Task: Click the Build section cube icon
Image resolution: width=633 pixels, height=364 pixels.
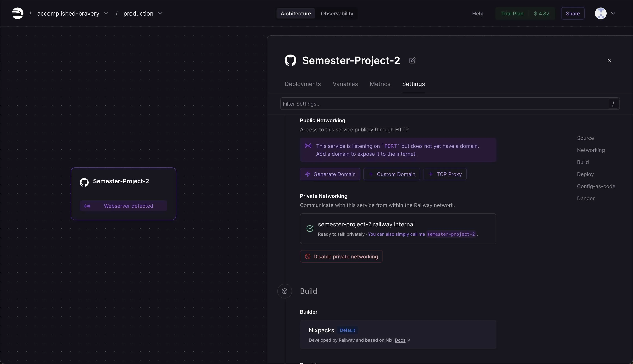Action: pos(284,291)
